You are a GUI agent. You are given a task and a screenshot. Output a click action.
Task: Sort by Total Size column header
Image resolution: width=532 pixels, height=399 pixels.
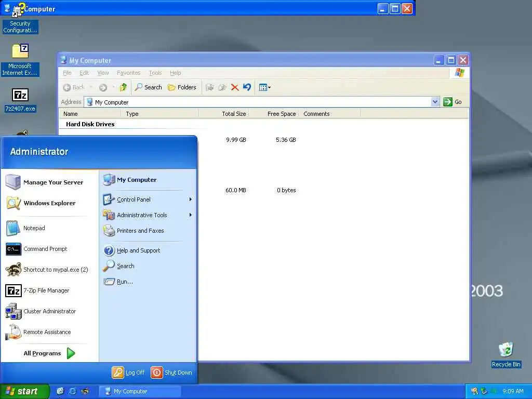223,114
